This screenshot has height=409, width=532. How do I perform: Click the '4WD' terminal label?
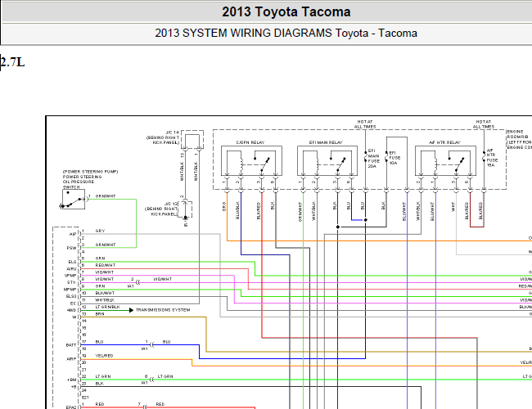pos(71,310)
